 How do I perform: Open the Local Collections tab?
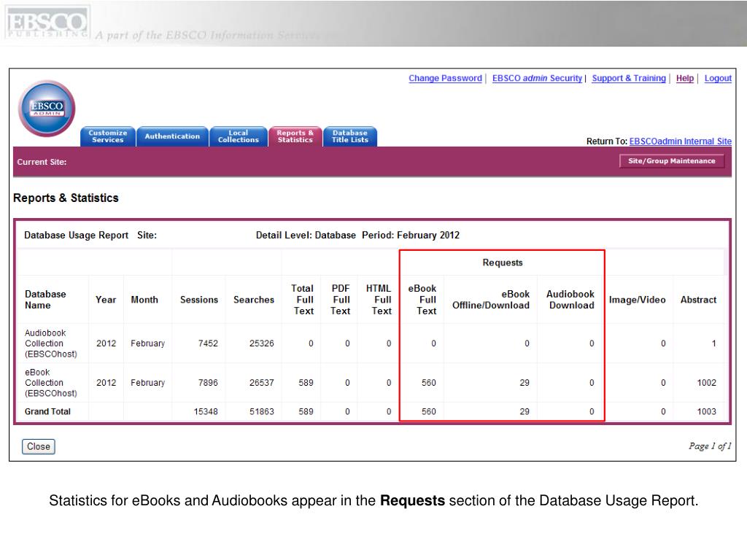pyautogui.click(x=239, y=136)
